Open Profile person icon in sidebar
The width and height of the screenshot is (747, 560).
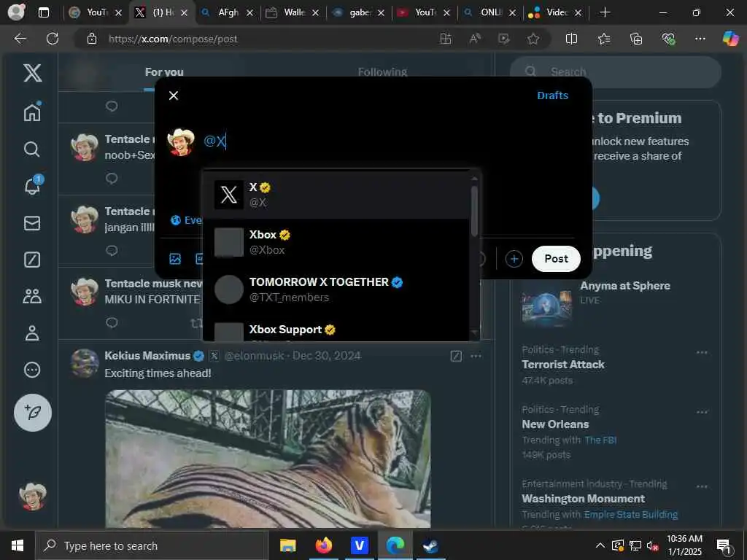point(32,332)
